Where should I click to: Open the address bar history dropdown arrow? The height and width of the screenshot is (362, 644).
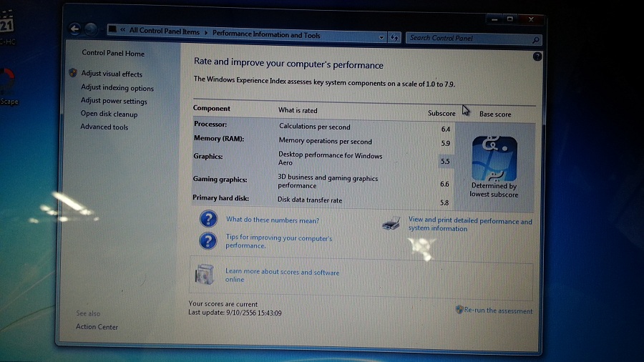(x=381, y=37)
